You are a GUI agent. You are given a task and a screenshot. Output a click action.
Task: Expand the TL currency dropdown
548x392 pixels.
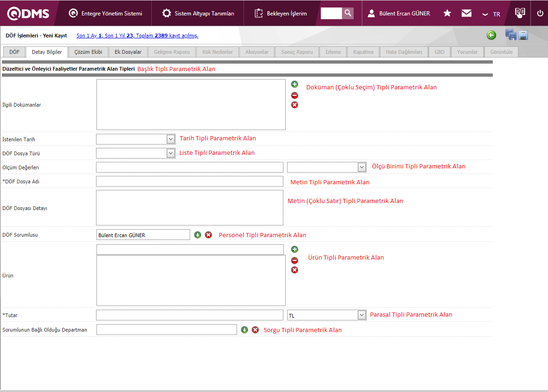362,315
